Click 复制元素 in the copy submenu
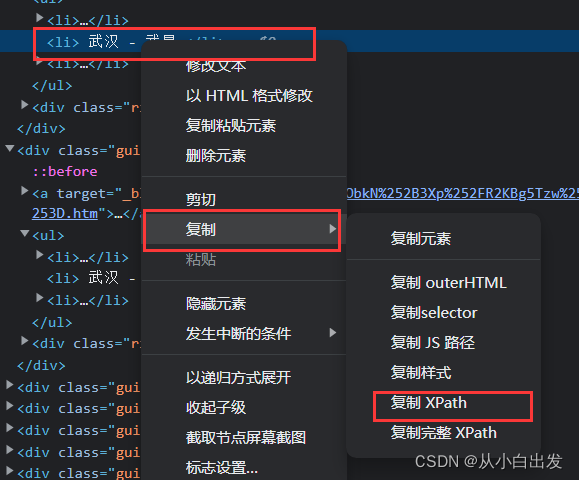Image resolution: width=579 pixels, height=480 pixels. pyautogui.click(x=421, y=239)
